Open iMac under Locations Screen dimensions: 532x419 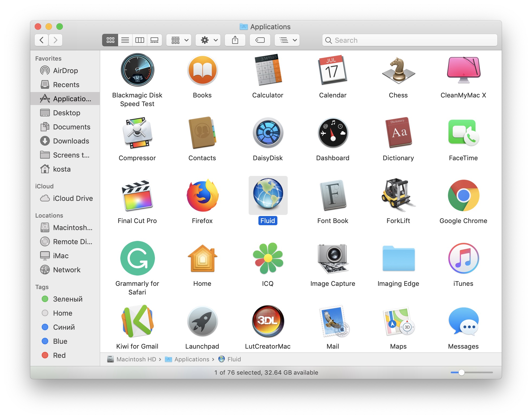pos(65,256)
